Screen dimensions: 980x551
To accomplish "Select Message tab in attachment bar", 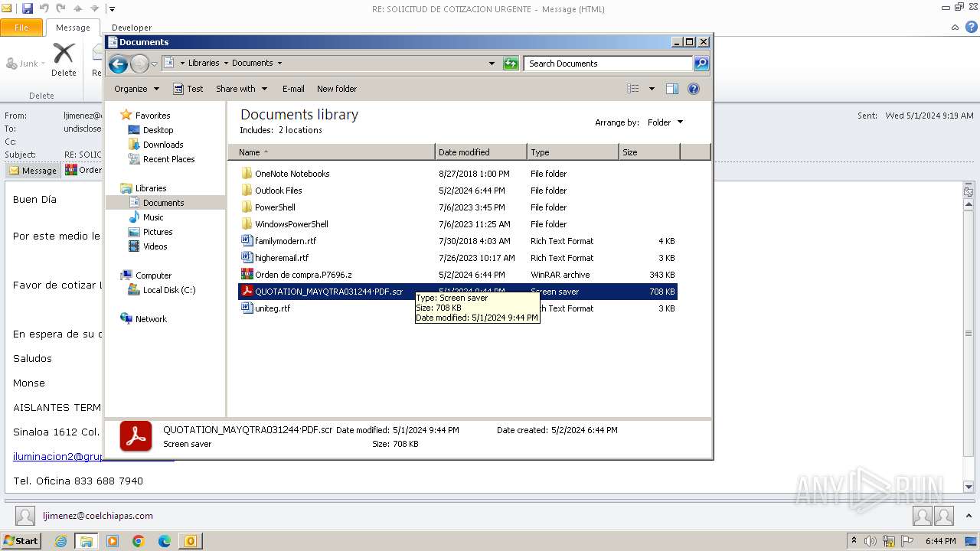I will tap(33, 171).
